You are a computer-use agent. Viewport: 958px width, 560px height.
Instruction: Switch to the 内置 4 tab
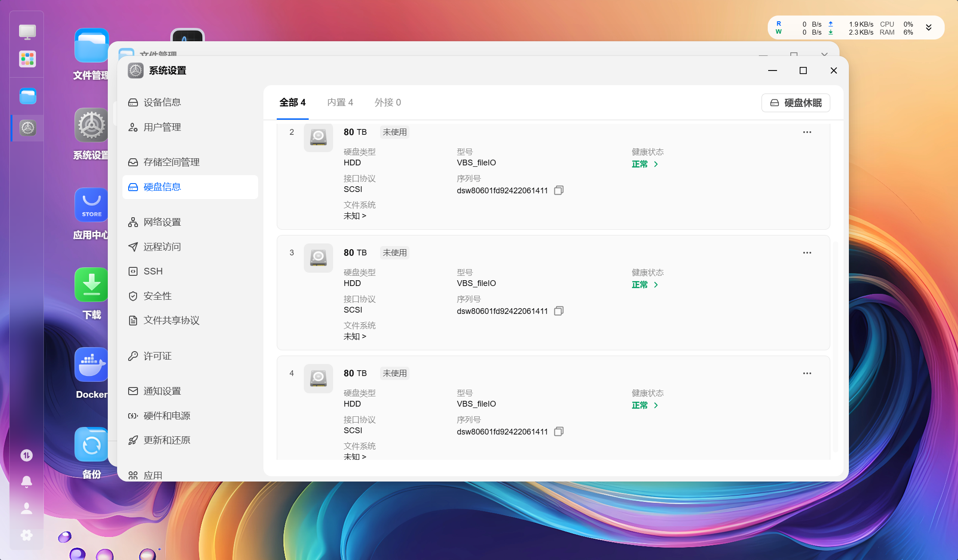point(340,102)
